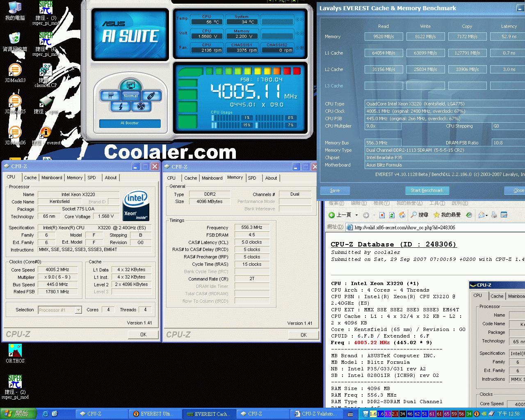525x420 pixels.
Task: Switch to CPU tab in right CPU-Z window
Action: pyautogui.click(x=171, y=178)
